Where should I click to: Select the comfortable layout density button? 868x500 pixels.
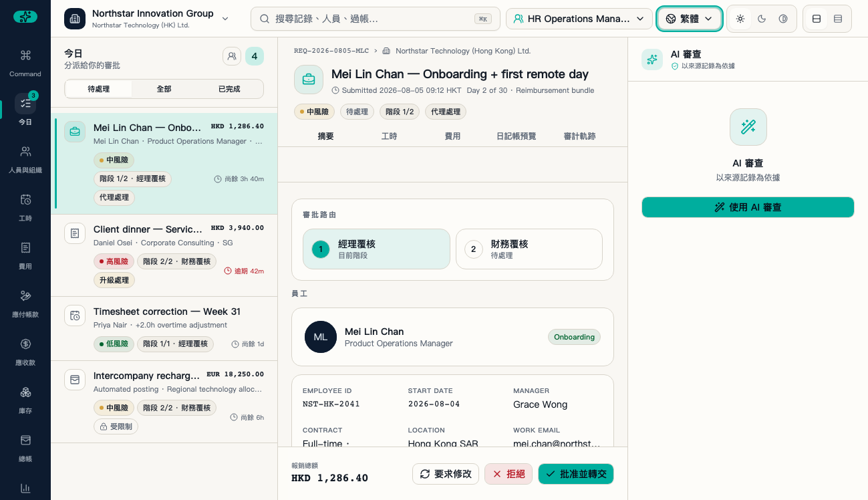tap(817, 19)
